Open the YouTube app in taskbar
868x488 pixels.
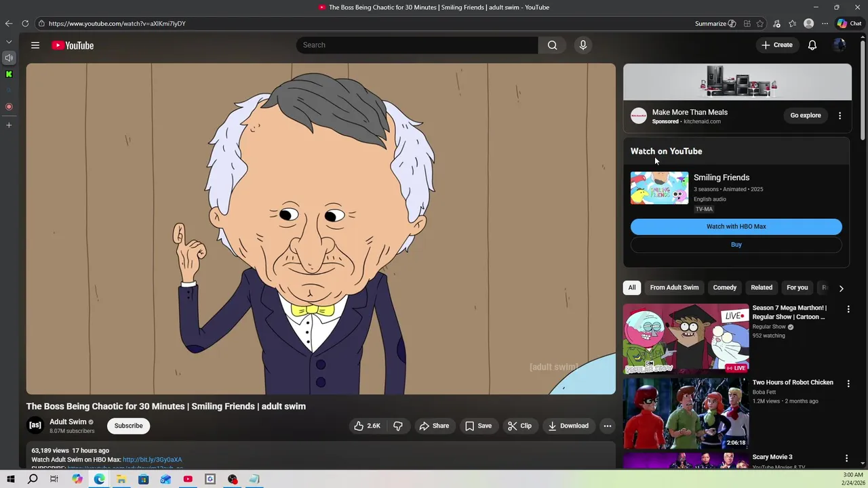click(188, 479)
